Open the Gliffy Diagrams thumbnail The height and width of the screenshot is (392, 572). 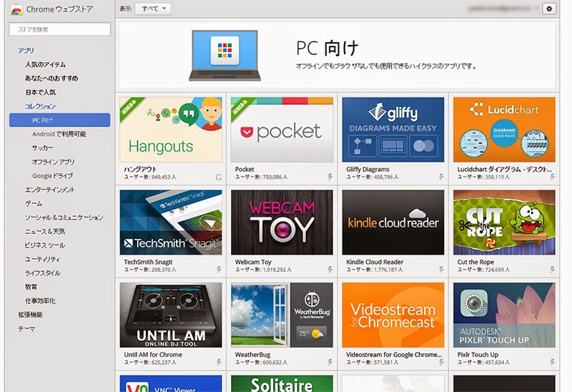[x=393, y=129]
